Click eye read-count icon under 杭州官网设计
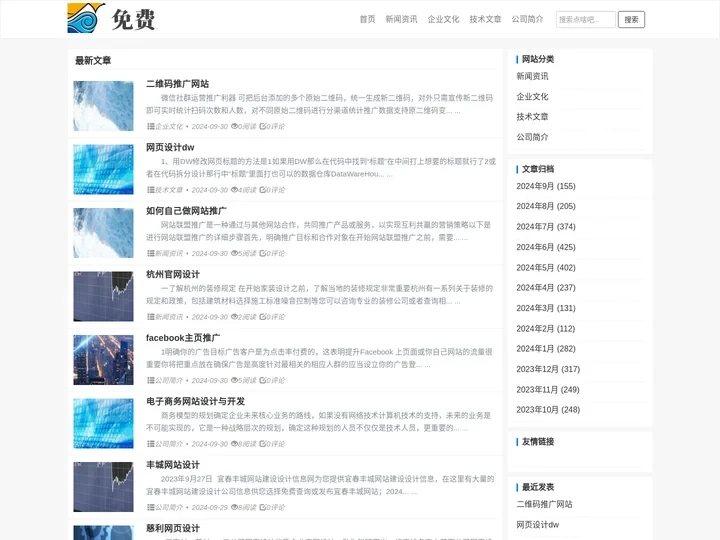This screenshot has height=540, width=720. [234, 317]
